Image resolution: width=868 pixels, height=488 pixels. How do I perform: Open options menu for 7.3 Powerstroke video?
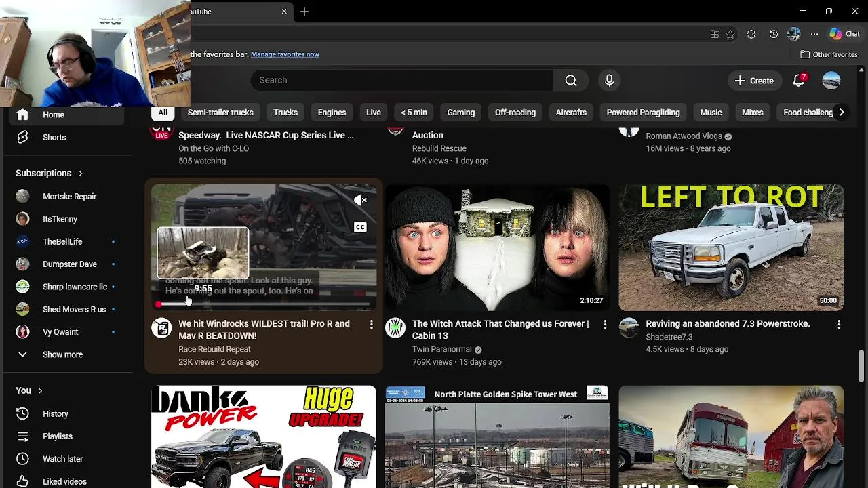(839, 325)
